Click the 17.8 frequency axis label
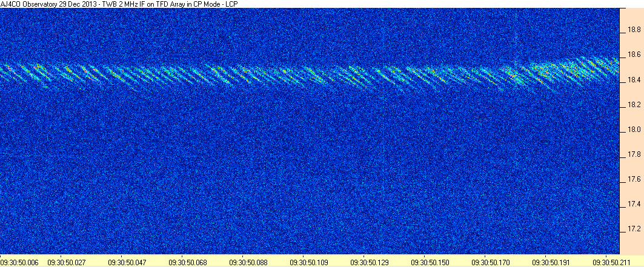Screen dimensions: 644x267 (633, 154)
